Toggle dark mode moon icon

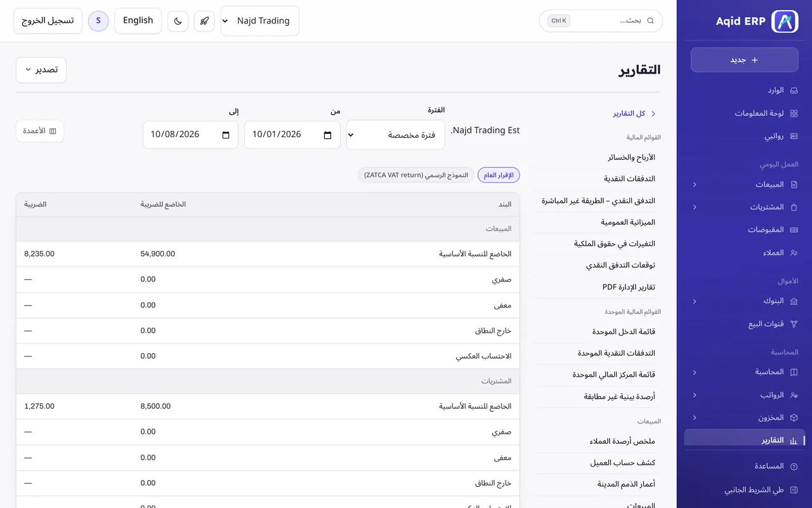tap(178, 21)
